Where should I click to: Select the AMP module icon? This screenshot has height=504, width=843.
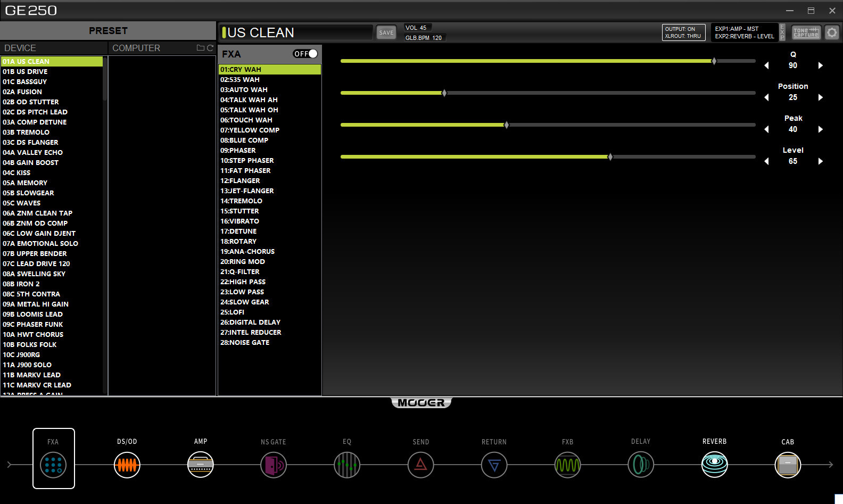click(x=201, y=465)
